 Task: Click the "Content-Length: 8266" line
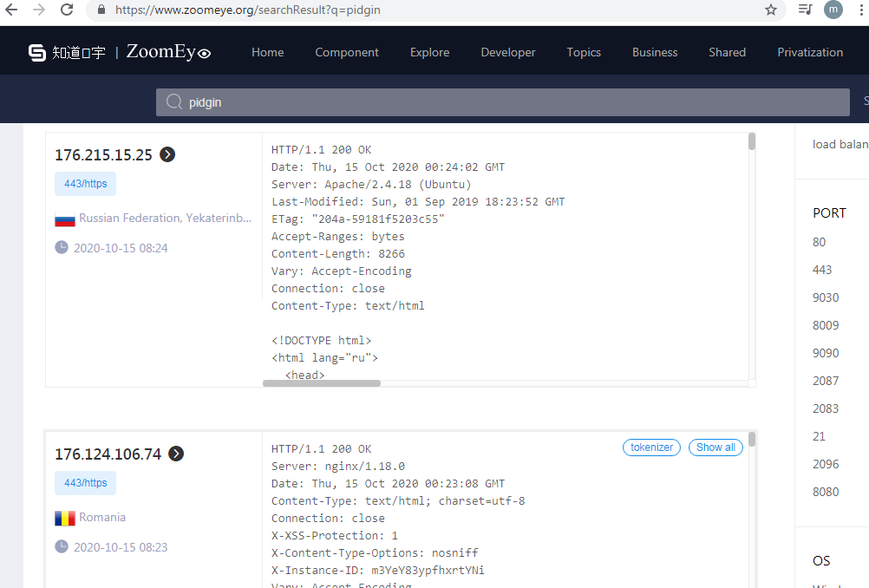[x=338, y=253]
